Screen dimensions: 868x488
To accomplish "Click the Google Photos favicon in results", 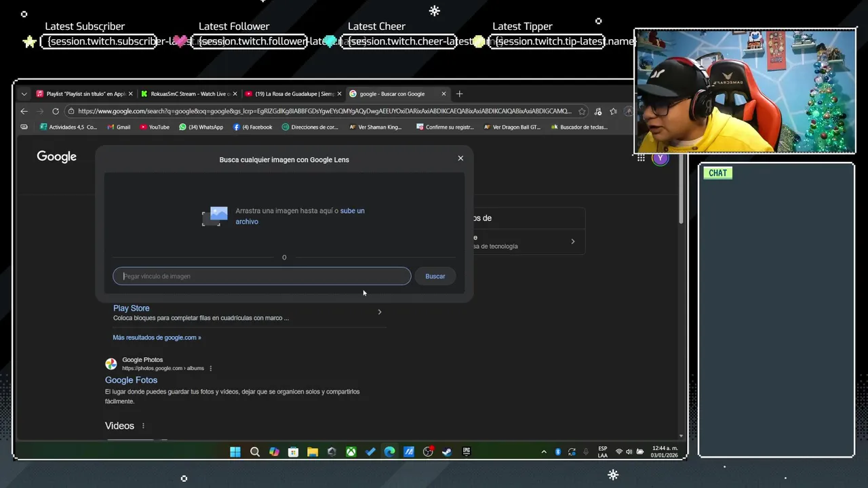I will [x=111, y=364].
